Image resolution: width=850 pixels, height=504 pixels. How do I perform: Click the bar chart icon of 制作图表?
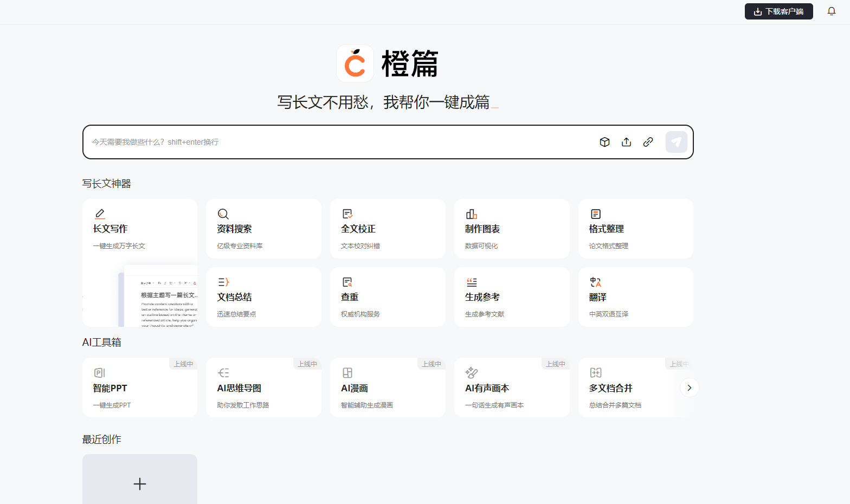(472, 214)
